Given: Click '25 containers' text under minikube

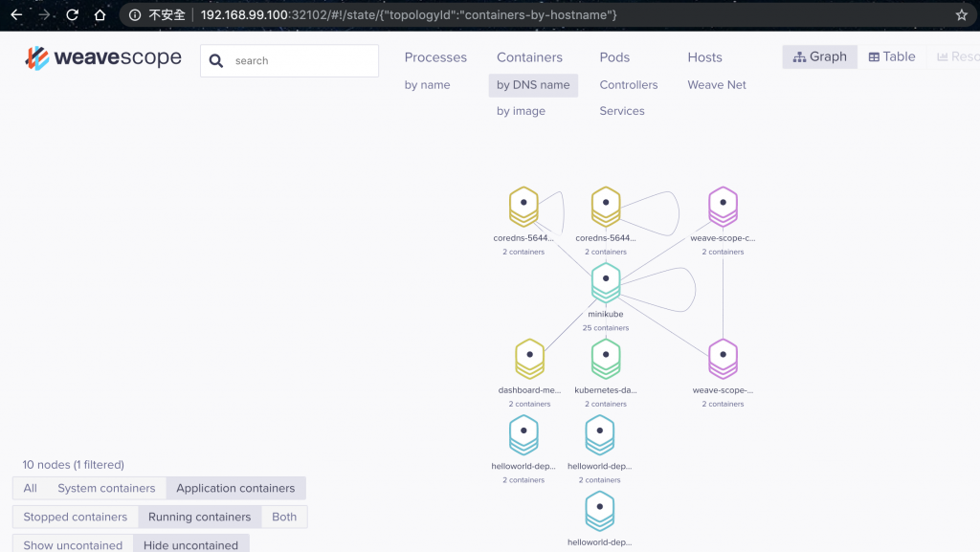Looking at the screenshot, I should (x=606, y=328).
